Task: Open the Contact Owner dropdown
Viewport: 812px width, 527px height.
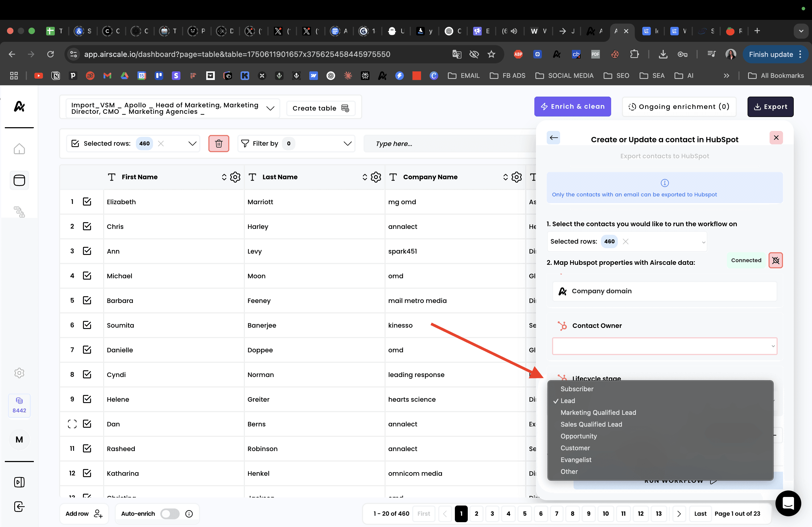Action: [x=664, y=346]
